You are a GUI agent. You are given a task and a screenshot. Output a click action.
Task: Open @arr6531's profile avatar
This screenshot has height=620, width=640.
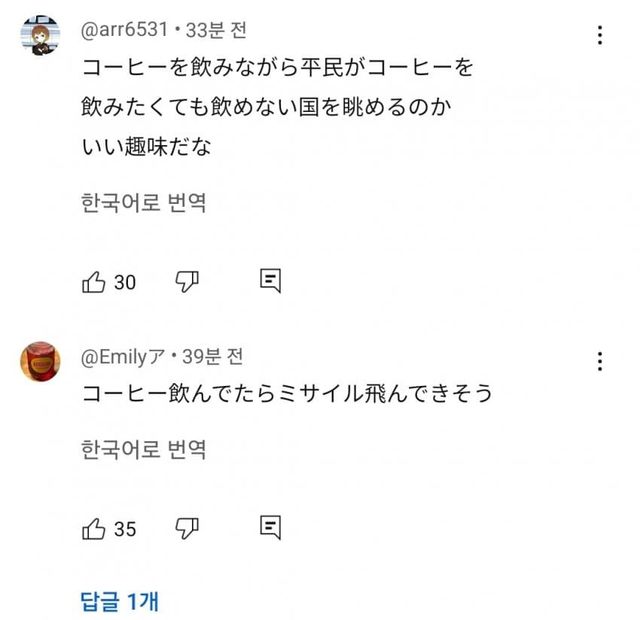(x=41, y=38)
